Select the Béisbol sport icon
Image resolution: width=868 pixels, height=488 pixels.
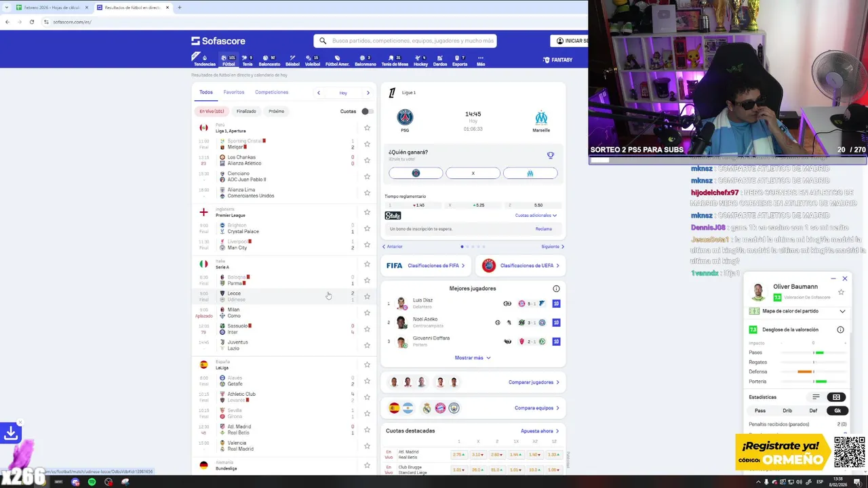tap(293, 60)
